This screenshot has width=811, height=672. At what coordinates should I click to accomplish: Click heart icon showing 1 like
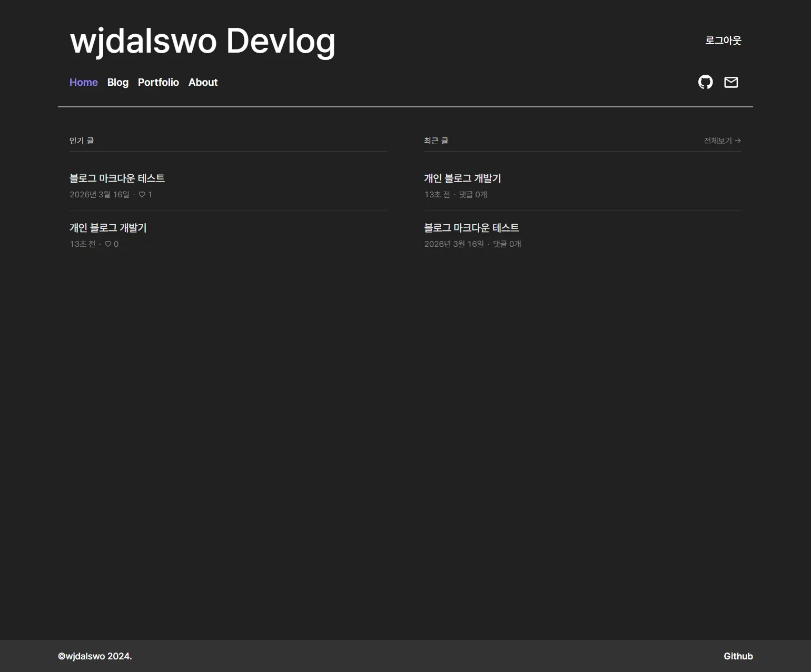point(142,195)
